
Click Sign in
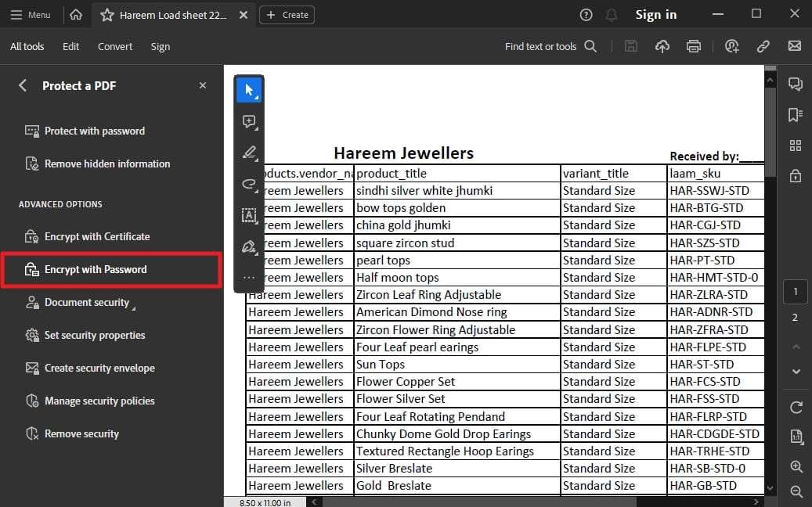coord(655,15)
